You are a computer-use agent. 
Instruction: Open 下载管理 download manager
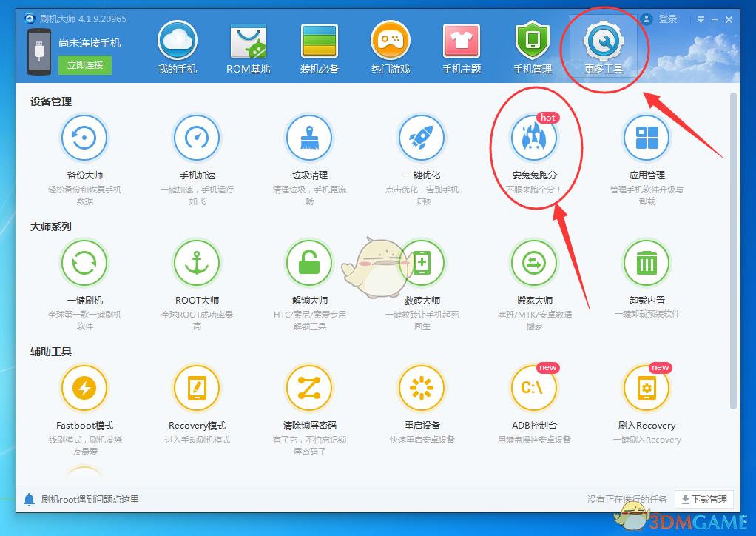click(x=704, y=500)
